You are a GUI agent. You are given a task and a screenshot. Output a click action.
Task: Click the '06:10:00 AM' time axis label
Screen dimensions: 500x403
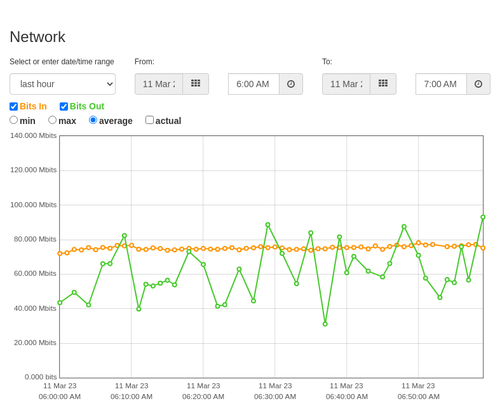click(131, 397)
